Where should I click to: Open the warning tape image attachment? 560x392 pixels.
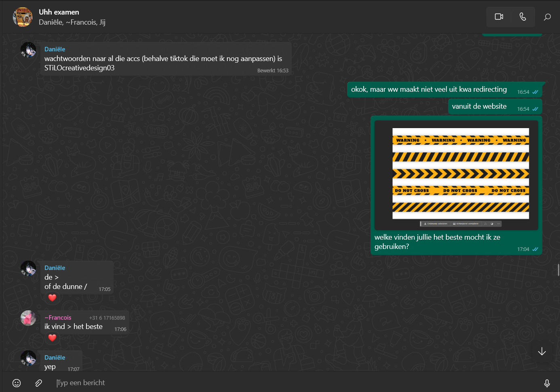tap(456, 175)
